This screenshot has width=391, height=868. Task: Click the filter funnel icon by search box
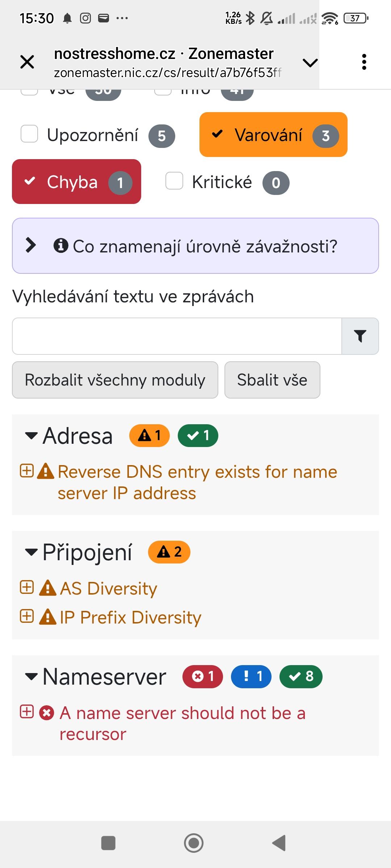coord(360,336)
